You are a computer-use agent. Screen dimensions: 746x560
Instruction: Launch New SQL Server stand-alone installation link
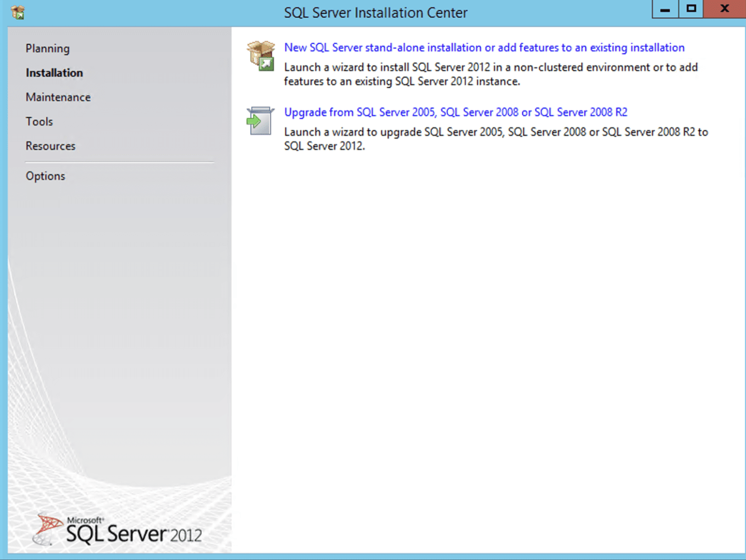point(484,48)
